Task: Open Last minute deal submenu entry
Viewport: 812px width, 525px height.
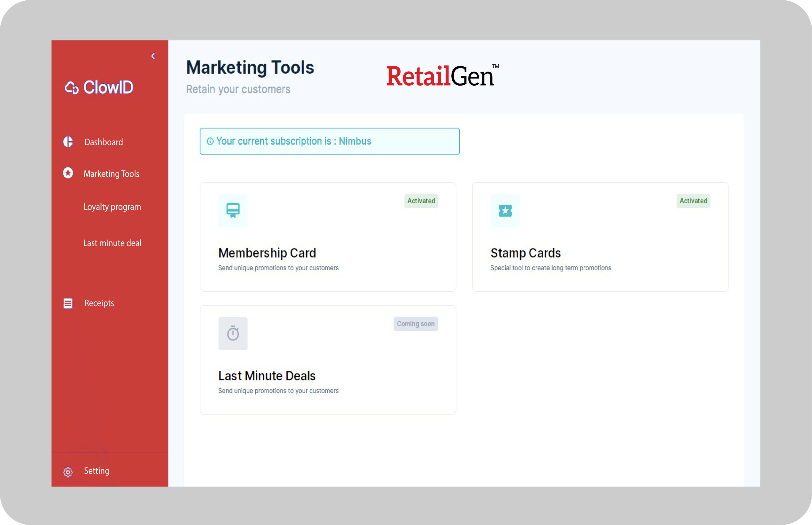Action: tap(112, 243)
